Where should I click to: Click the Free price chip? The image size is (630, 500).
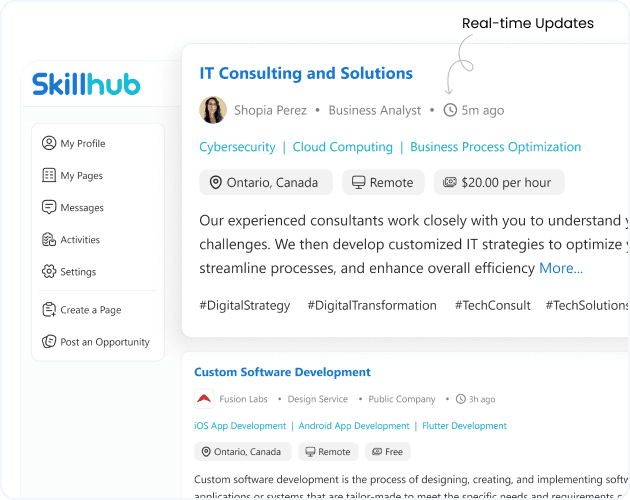[x=388, y=452]
